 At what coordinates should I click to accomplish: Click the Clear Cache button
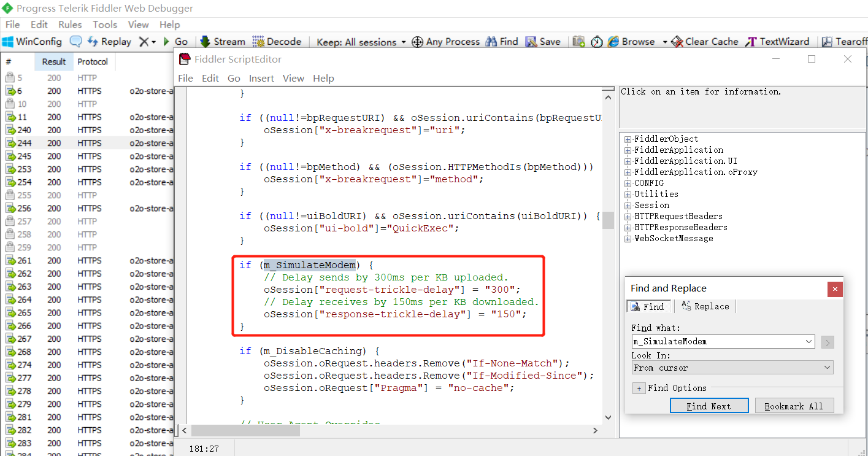click(705, 42)
